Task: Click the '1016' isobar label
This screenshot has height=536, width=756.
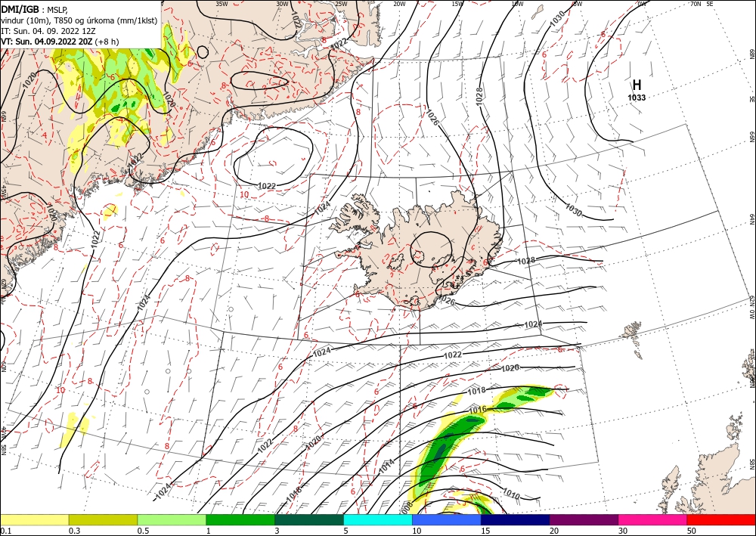Action: [478, 410]
